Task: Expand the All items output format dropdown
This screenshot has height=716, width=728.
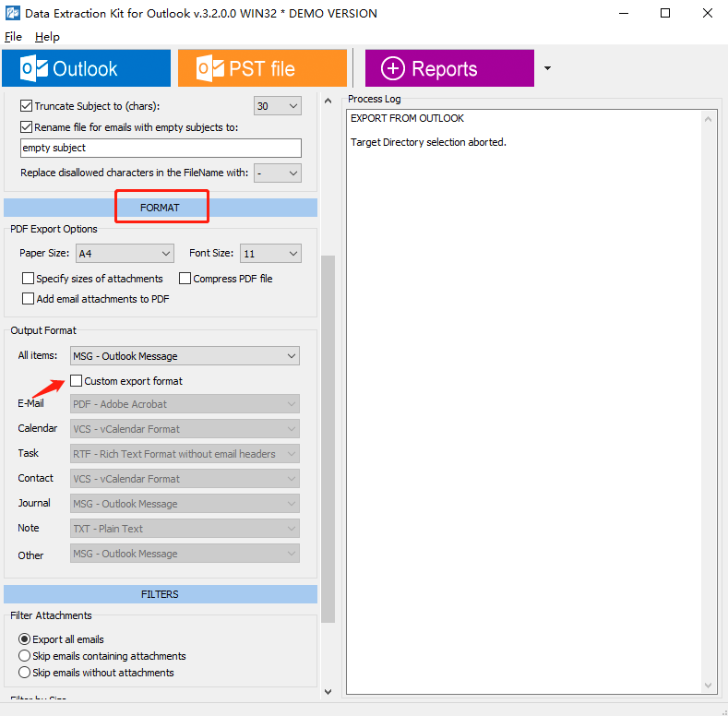Action: [185, 356]
